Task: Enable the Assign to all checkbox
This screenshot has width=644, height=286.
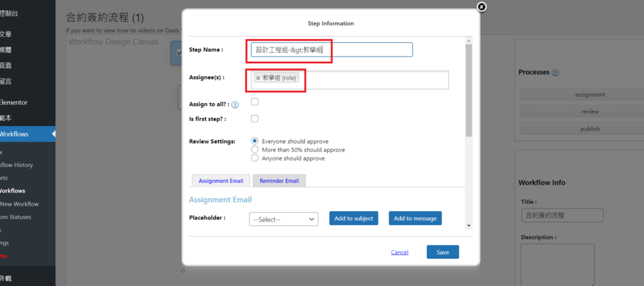Action: [255, 102]
